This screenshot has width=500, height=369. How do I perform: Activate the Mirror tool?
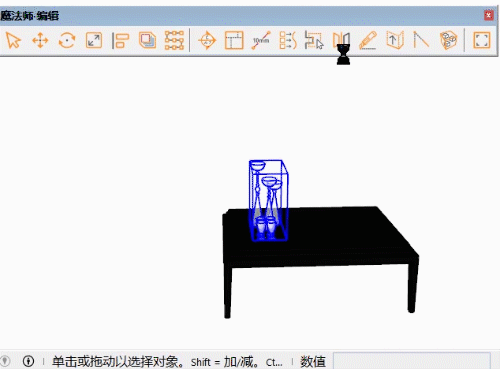(341, 41)
